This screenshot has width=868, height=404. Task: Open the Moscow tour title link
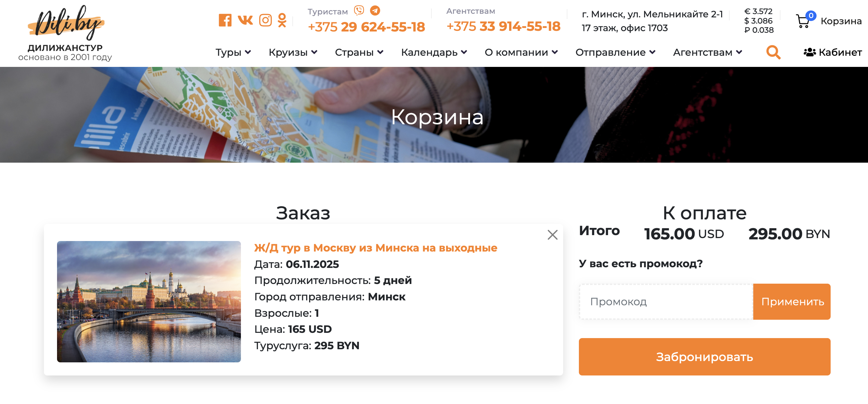(375, 248)
